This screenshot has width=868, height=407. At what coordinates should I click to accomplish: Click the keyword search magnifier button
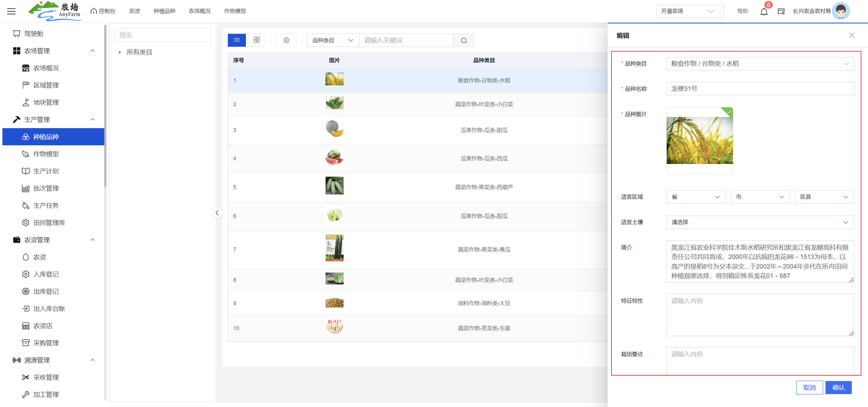463,40
